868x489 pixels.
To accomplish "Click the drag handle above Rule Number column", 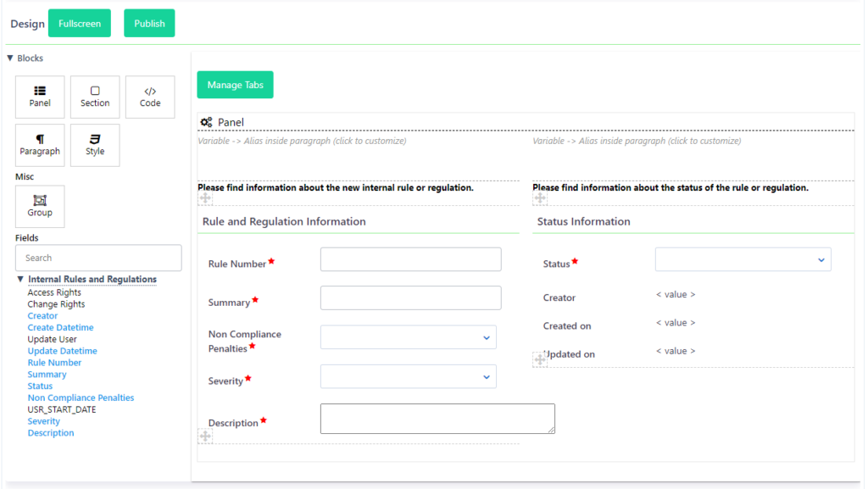I will click(x=205, y=197).
